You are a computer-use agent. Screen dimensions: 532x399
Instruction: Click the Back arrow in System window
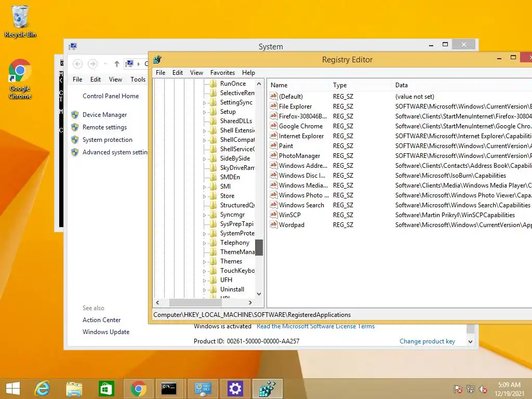click(x=78, y=64)
